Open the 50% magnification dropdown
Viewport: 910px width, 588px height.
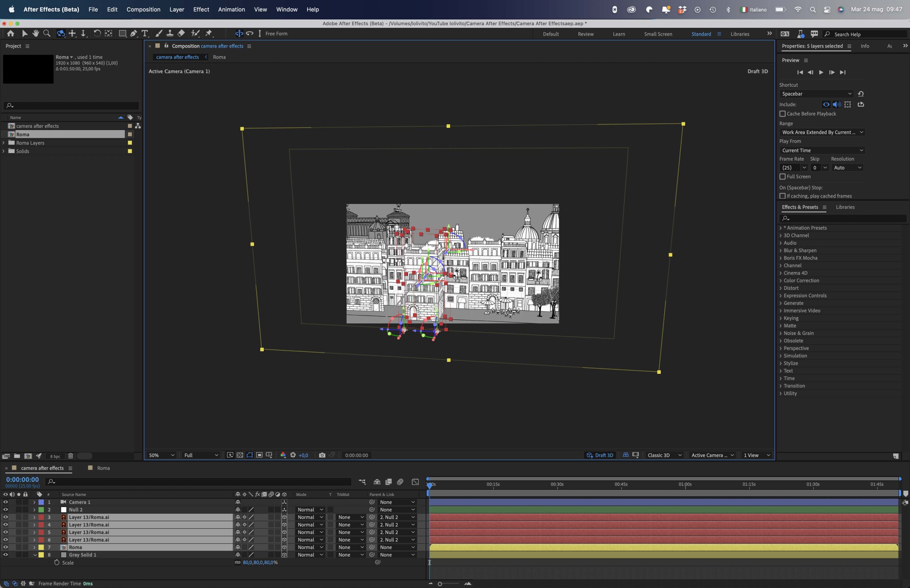pos(161,455)
